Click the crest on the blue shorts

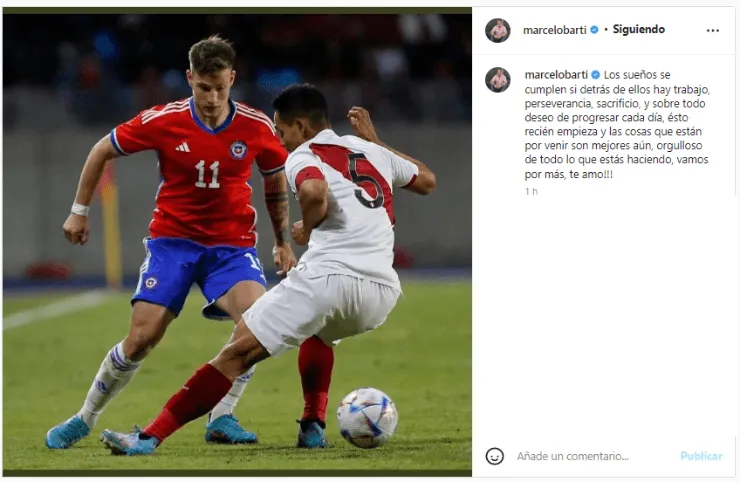coord(151,282)
